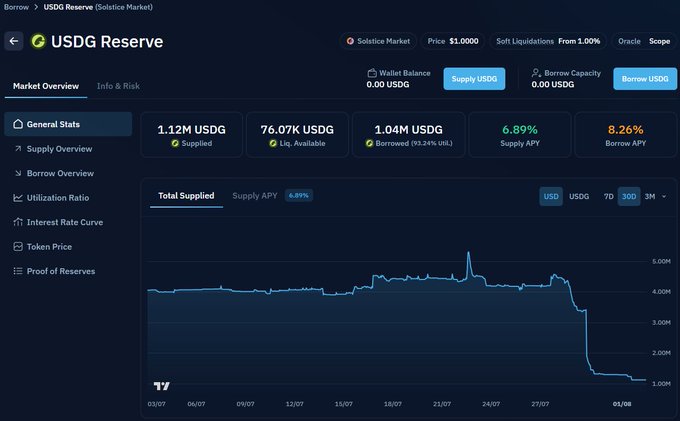
Task: Set chart range to 7D
Action: pos(608,196)
